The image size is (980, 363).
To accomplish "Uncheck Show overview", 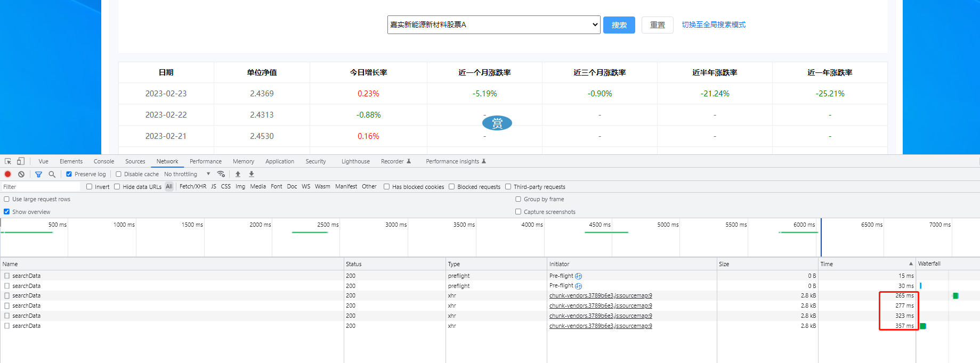I will click(7, 212).
